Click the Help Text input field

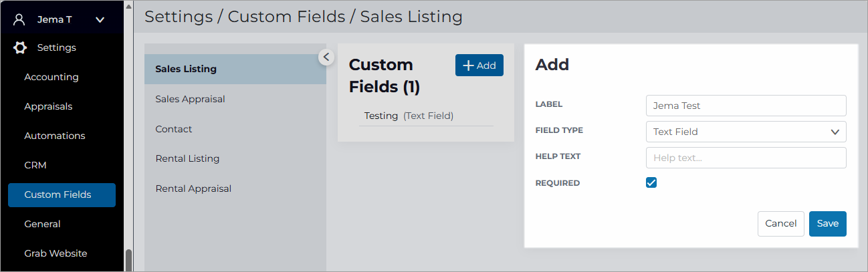click(746, 158)
